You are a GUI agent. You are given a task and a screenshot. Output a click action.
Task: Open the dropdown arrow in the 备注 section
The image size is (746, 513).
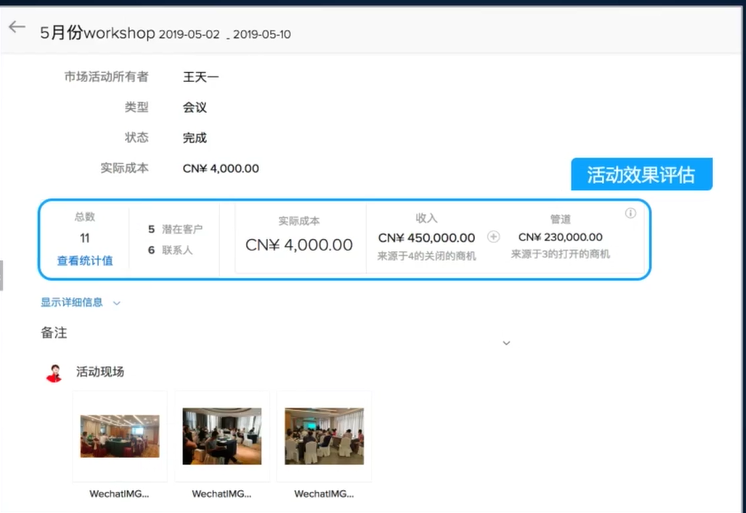[x=506, y=343]
